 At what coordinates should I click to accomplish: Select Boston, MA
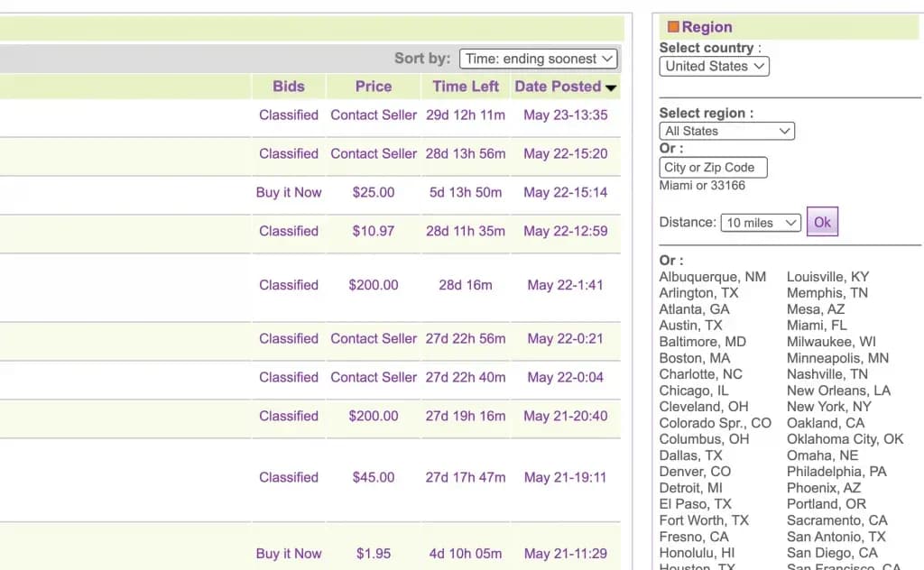694,358
